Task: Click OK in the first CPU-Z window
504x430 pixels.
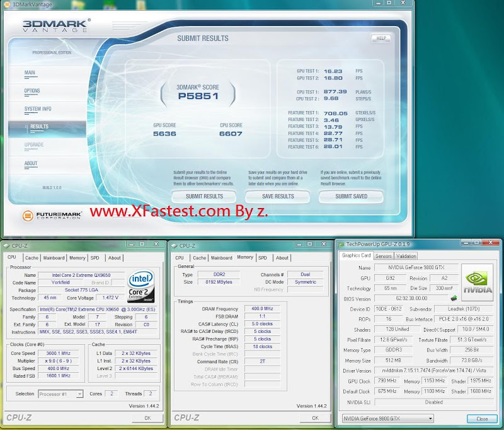Action: point(147,418)
